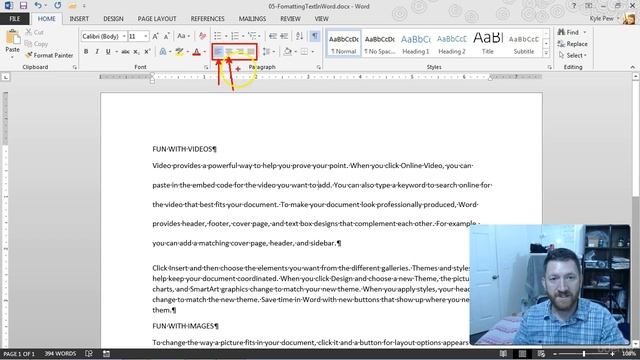
Task: Switch to the REVIEW tab
Action: 290,19
